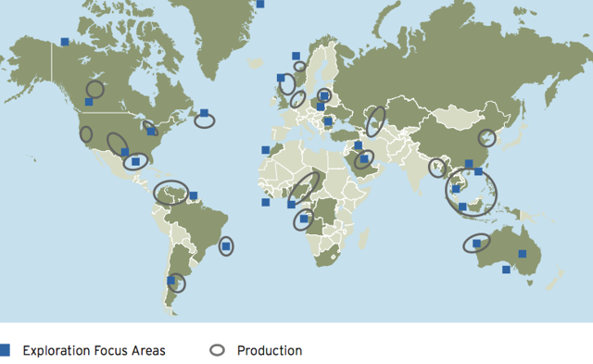Click the production circle near Korea
This screenshot has width=593, height=364.
click(x=486, y=138)
